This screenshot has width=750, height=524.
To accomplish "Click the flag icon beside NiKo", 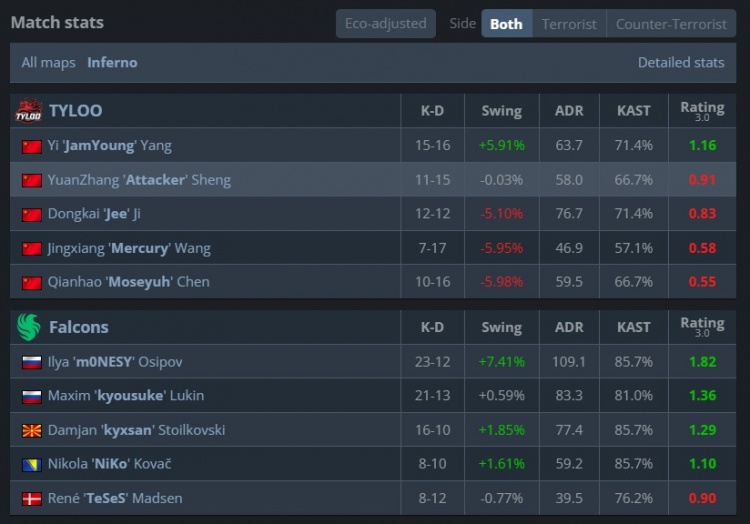I will coord(32,464).
